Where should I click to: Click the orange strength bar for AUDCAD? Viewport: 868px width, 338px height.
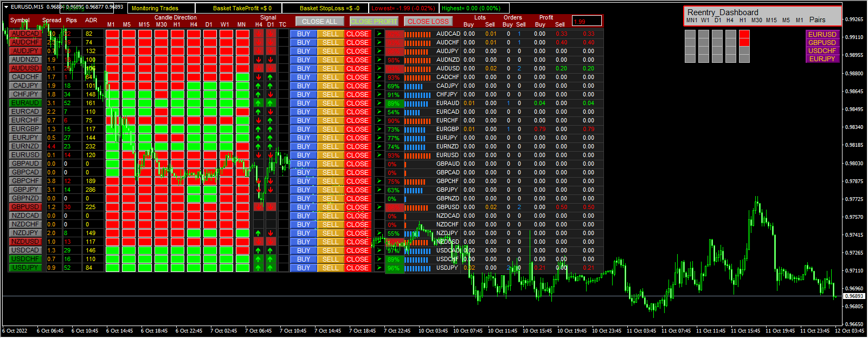(417, 34)
